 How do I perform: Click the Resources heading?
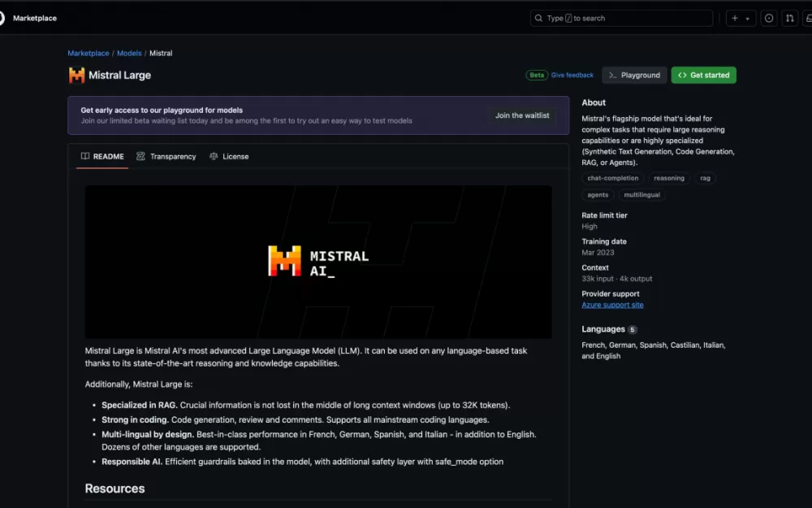tap(115, 488)
